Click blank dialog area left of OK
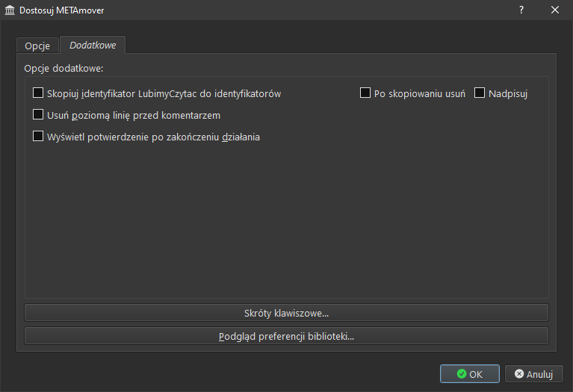The width and height of the screenshot is (573, 392). coord(224,373)
